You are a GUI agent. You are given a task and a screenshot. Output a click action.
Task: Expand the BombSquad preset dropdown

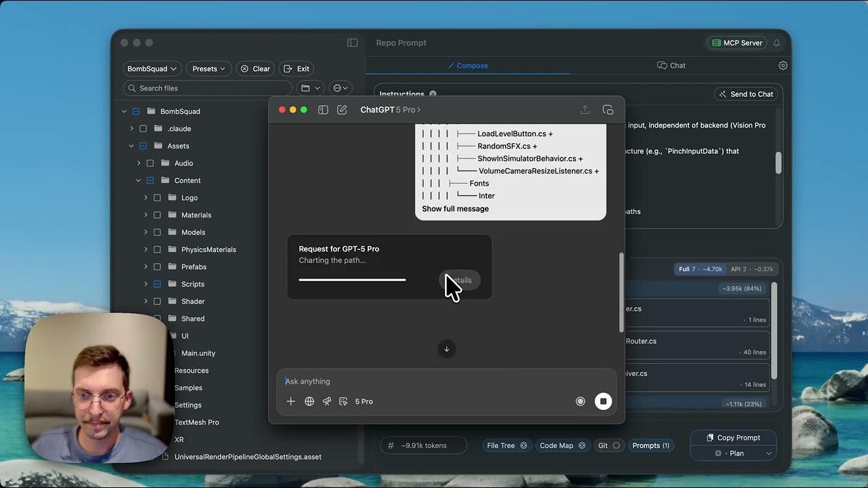[152, 68]
